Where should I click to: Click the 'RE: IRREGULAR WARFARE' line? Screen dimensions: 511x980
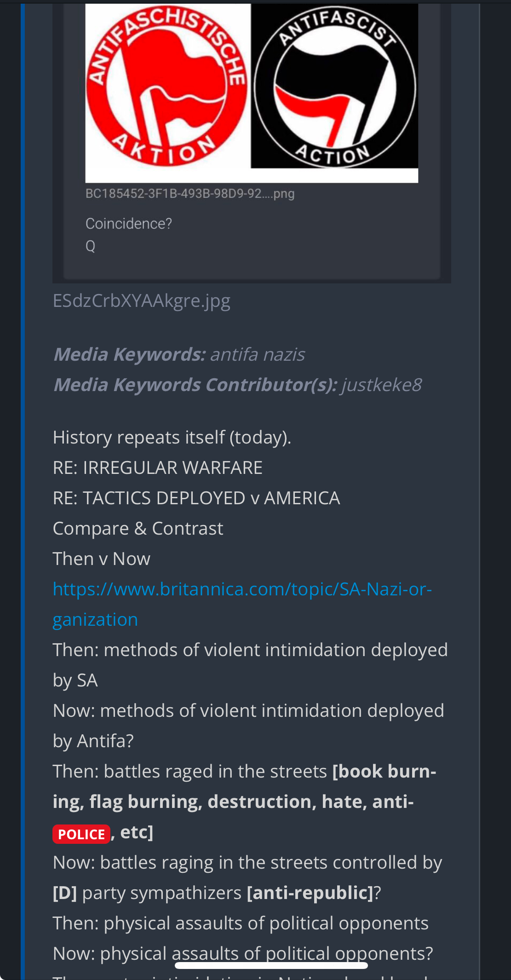pyautogui.click(x=157, y=468)
